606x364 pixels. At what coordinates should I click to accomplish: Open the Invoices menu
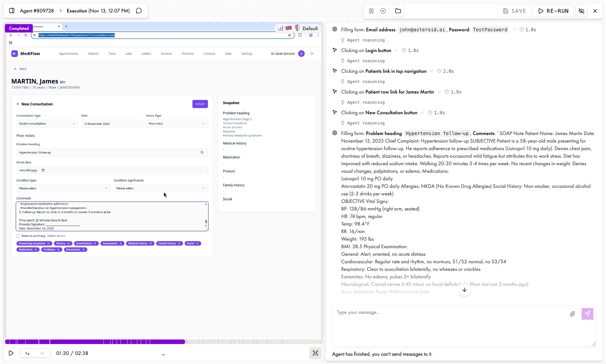tap(166, 54)
